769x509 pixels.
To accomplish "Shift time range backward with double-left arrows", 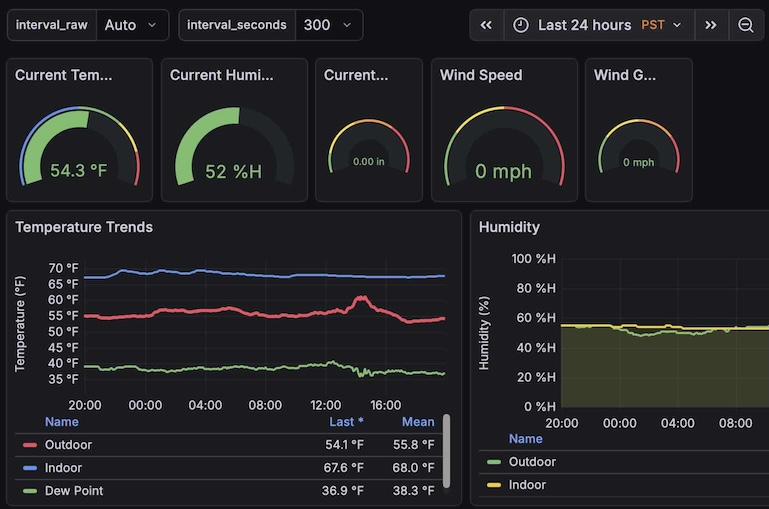I will (x=486, y=25).
